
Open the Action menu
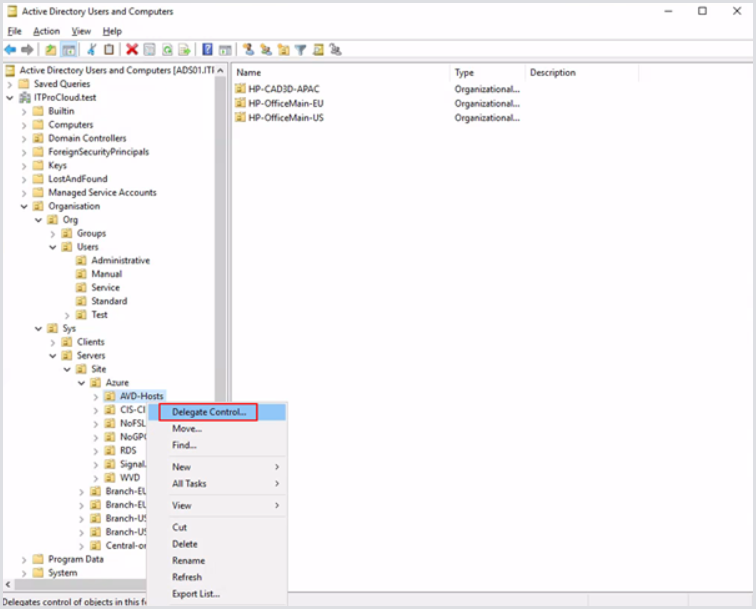click(46, 31)
